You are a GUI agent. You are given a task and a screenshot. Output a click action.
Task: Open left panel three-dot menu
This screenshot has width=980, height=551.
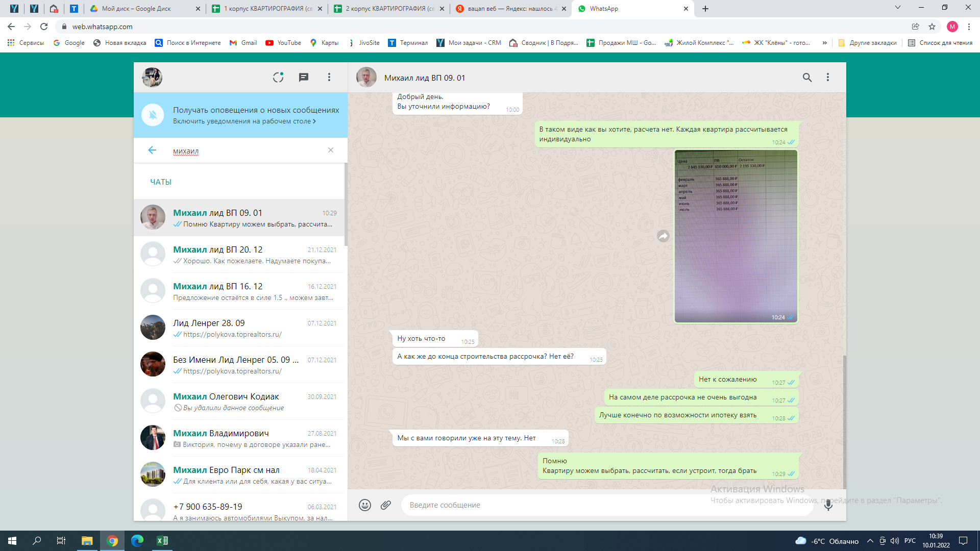[329, 78]
